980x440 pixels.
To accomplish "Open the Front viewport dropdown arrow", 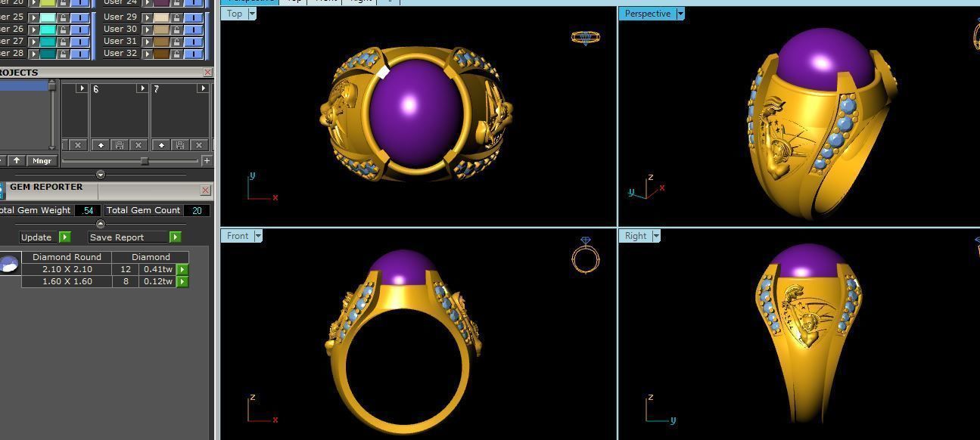I will [x=258, y=236].
